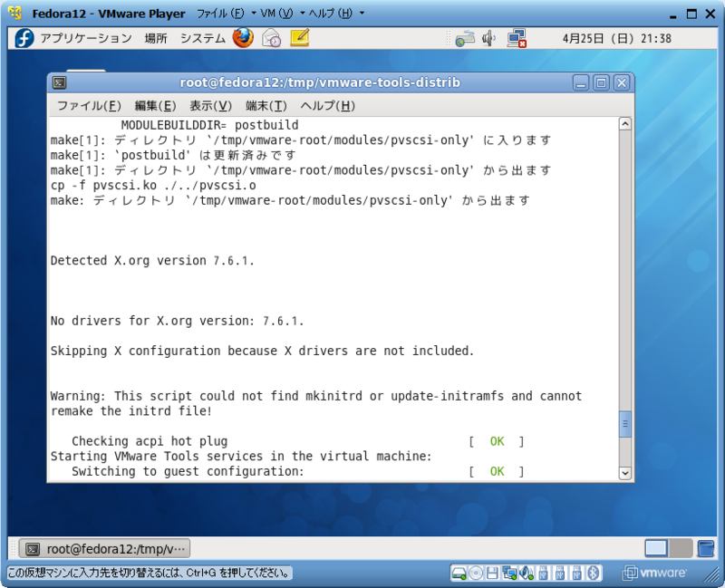Open the trash icon on the bottom panel

(x=706, y=549)
